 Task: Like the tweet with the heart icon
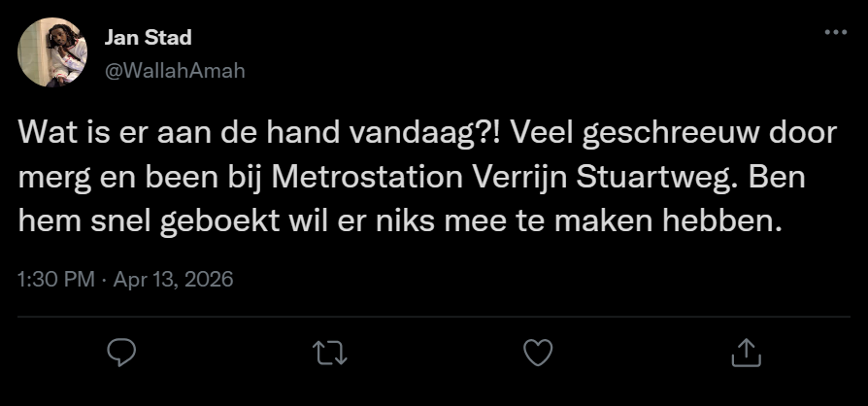[x=537, y=351]
